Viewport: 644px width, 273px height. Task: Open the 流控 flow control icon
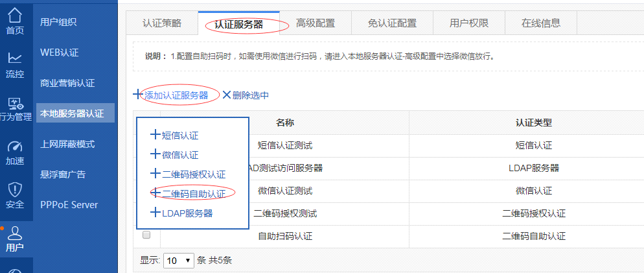(x=14, y=58)
